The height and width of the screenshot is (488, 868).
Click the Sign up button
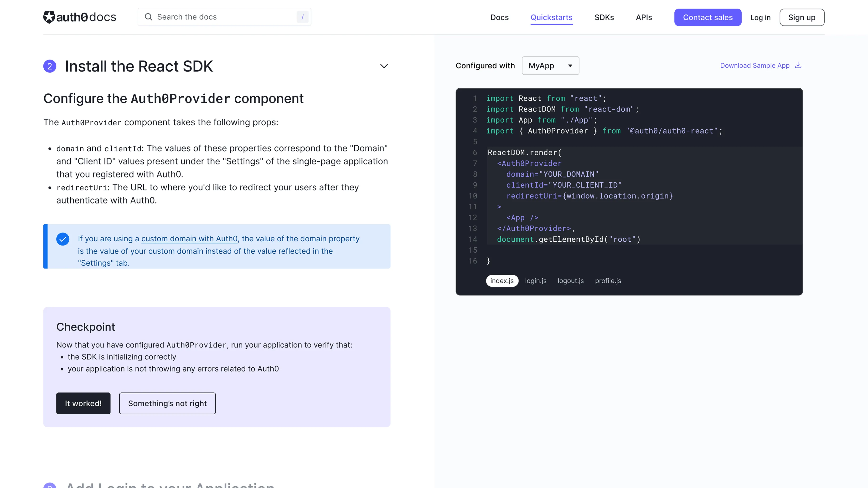click(x=802, y=17)
